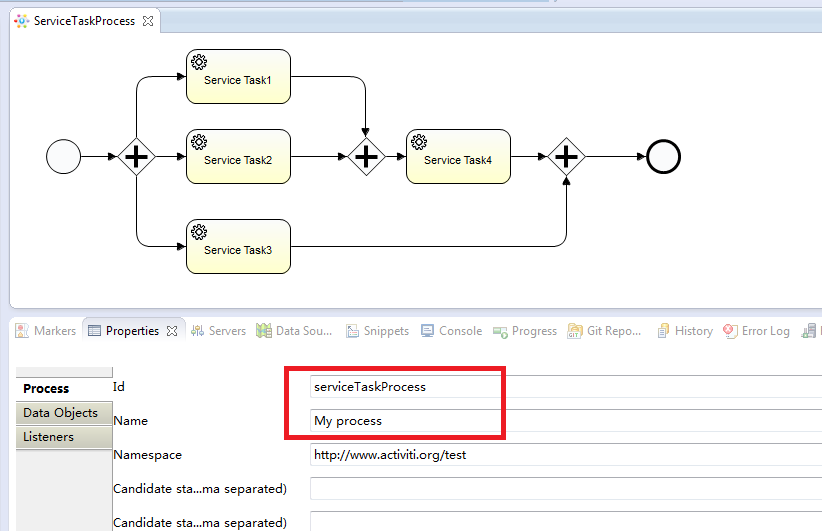This screenshot has height=531, width=822.
Task: Select the Service Task3 node
Action: click(x=239, y=246)
